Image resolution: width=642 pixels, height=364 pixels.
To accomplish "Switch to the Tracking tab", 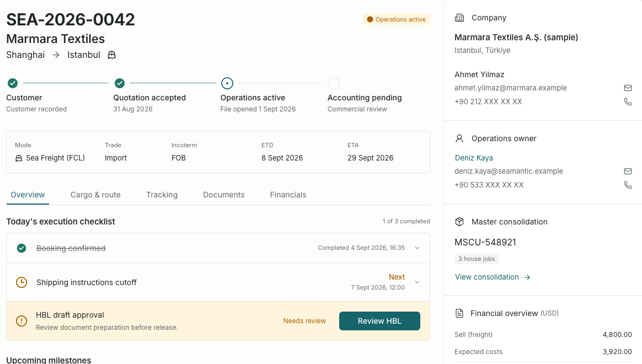I will pyautogui.click(x=162, y=195).
